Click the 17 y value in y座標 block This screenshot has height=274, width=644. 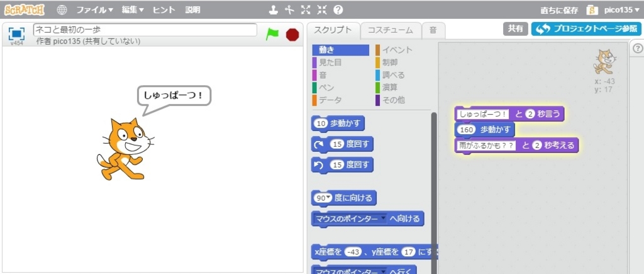point(408,252)
